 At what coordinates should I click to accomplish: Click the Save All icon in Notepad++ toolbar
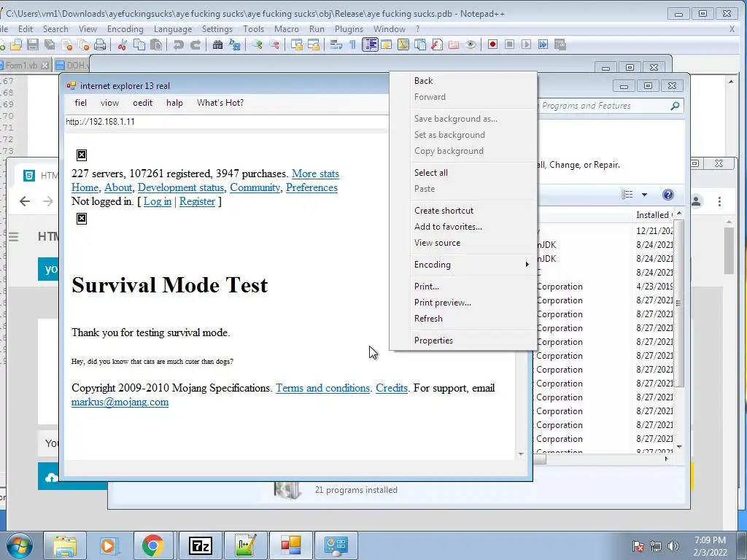pos(50,44)
